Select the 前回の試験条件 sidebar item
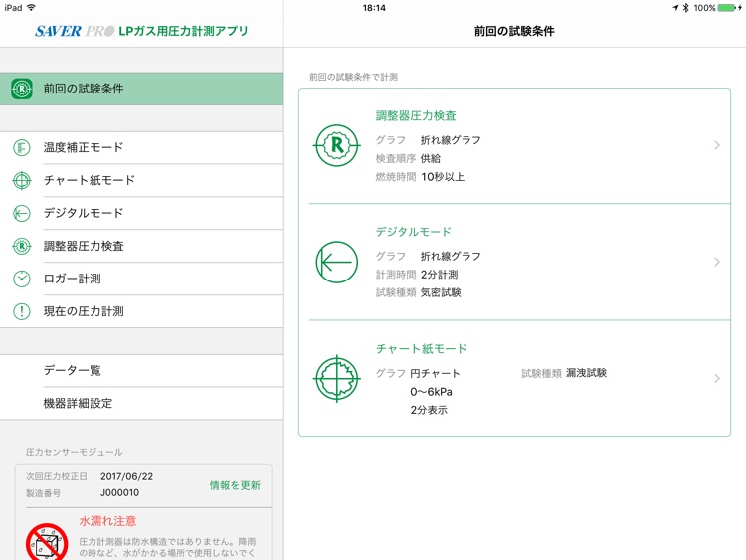 [x=142, y=89]
